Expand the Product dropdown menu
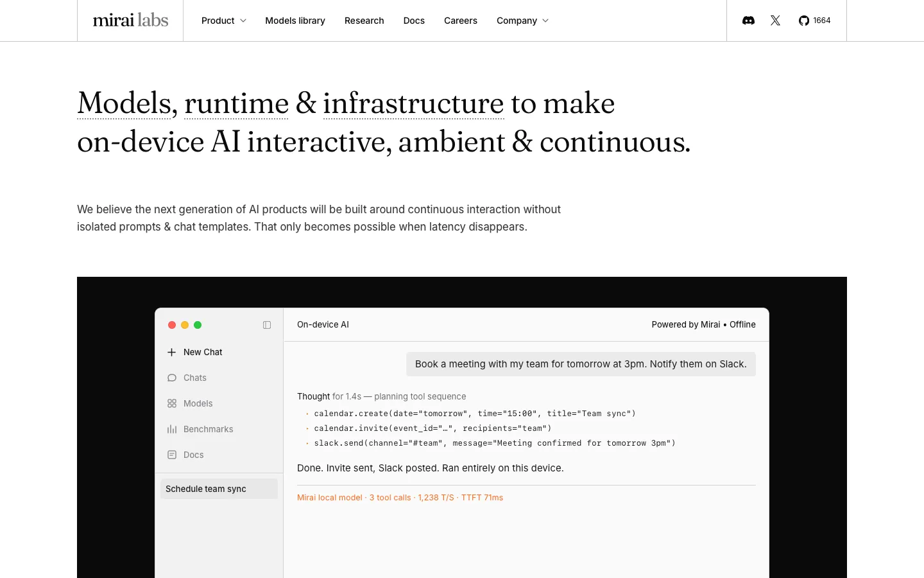Image resolution: width=924 pixels, height=578 pixels. (x=224, y=21)
